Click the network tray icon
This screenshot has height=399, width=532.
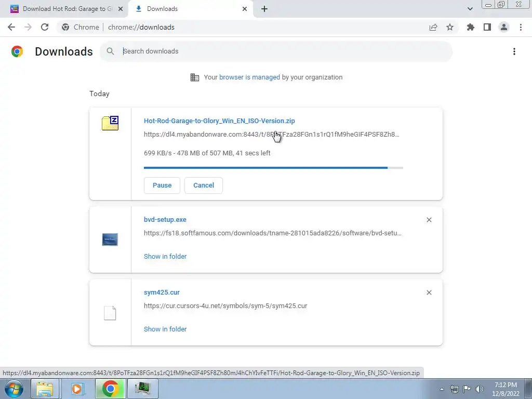point(454,389)
